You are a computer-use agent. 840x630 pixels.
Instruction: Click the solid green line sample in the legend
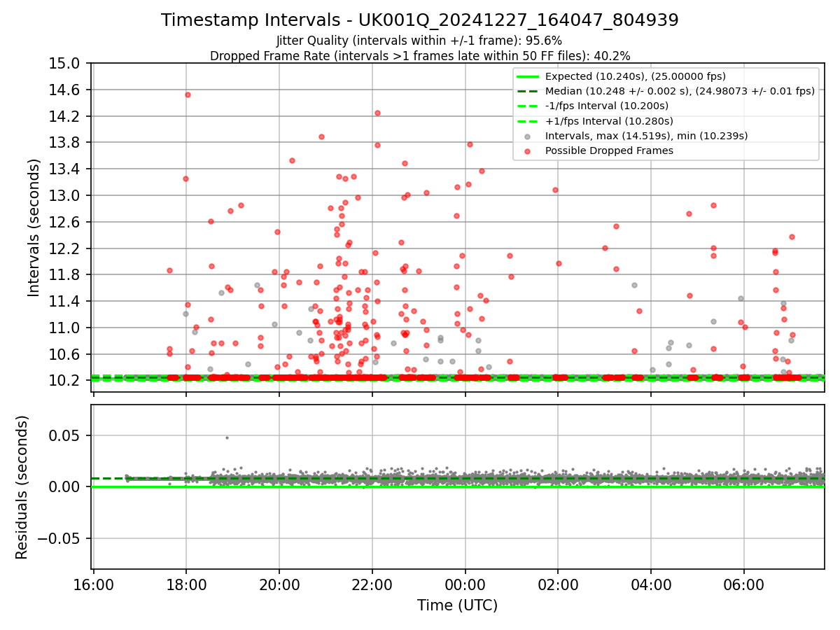527,76
